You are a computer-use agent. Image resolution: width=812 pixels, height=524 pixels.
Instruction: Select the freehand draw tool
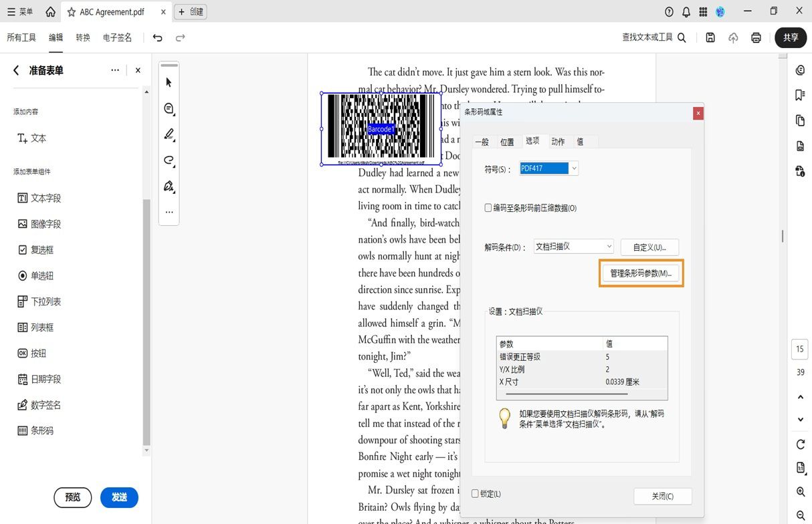coord(169,160)
